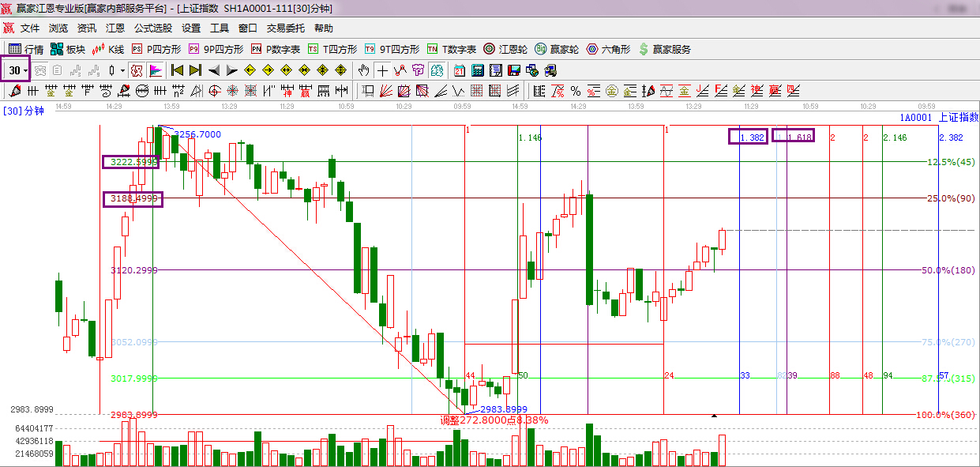Click the calendar icon in toolbar
980x467 pixels.
459,70
